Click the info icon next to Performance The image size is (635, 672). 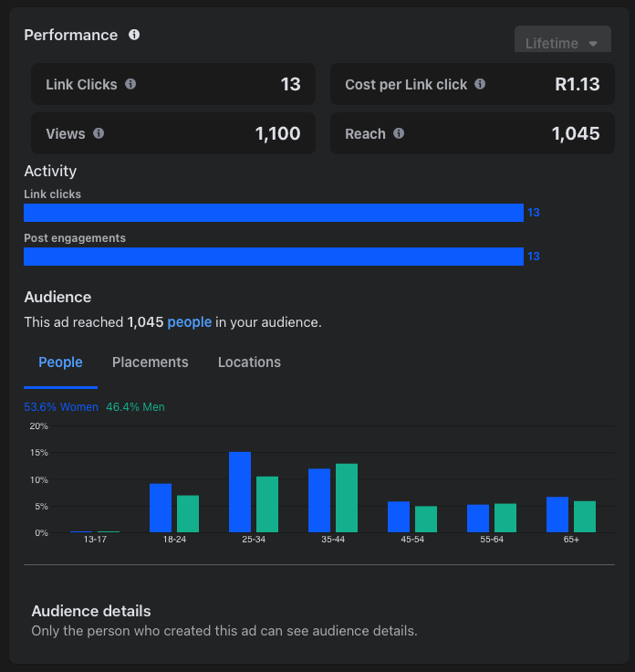134,35
